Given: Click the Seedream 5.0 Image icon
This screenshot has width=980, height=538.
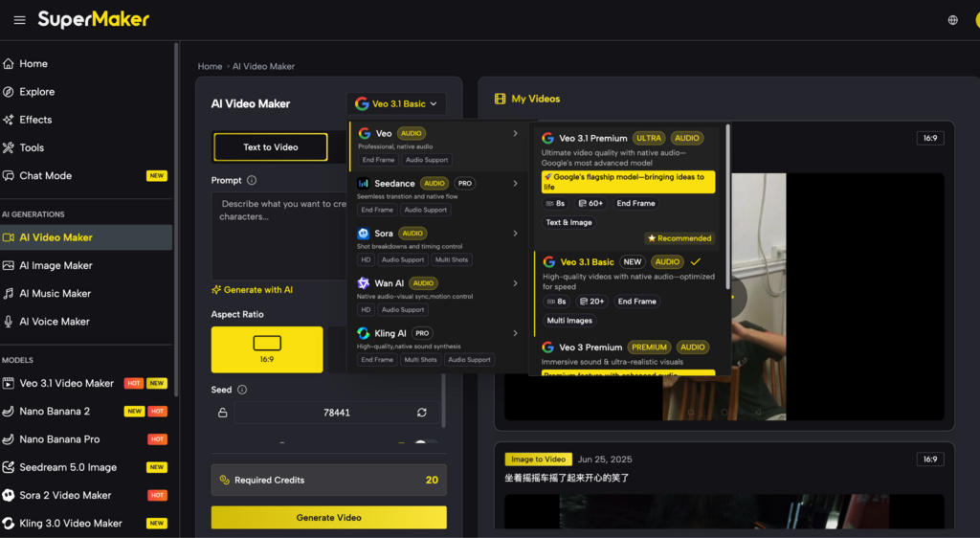Looking at the screenshot, I should [8, 467].
